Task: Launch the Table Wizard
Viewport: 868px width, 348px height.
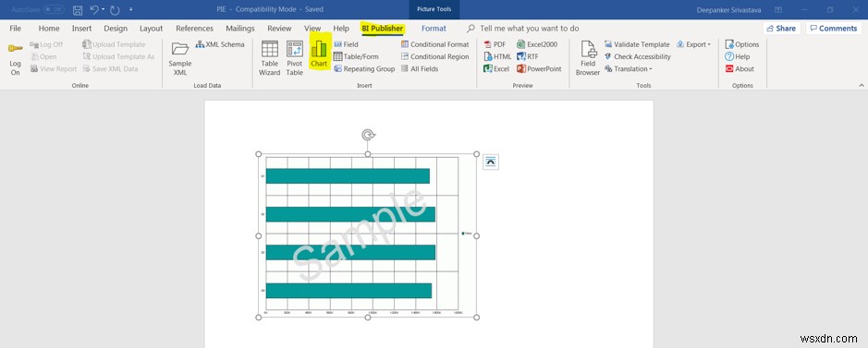Action: (x=270, y=58)
